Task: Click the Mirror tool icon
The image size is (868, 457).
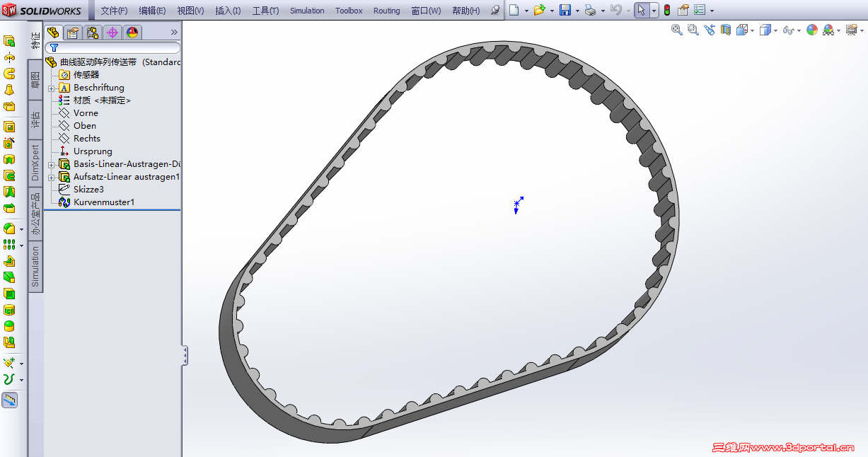Action: (9, 342)
